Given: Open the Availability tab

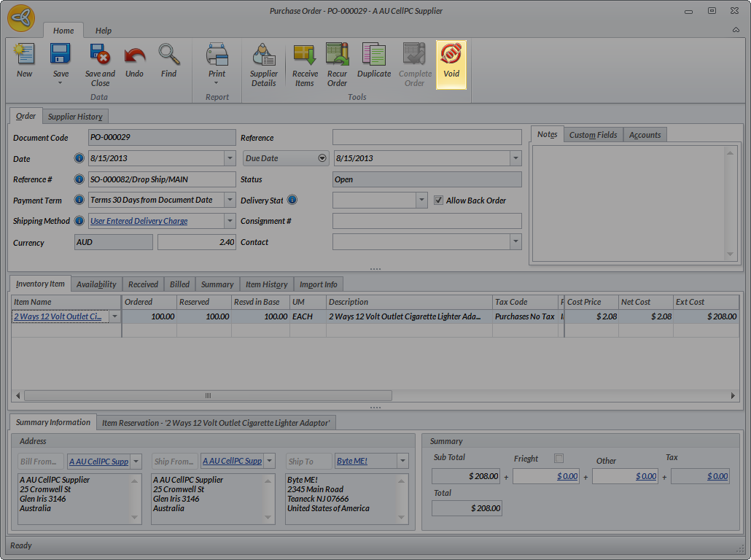Looking at the screenshot, I should click(x=96, y=284).
